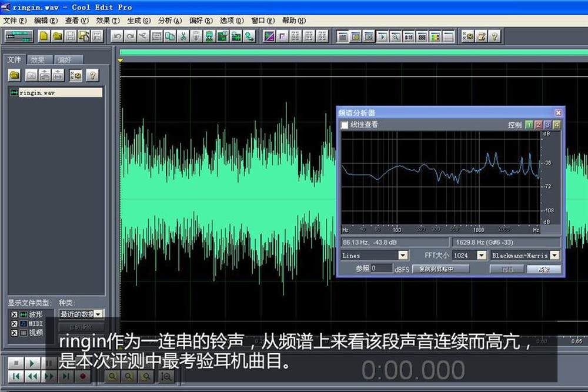Click the open-folder icon in the file panel

15,75
